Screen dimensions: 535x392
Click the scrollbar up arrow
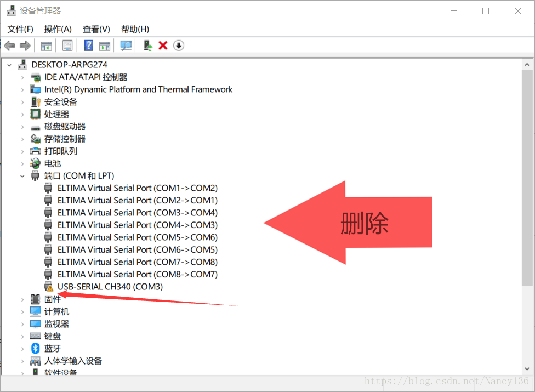tap(527, 65)
